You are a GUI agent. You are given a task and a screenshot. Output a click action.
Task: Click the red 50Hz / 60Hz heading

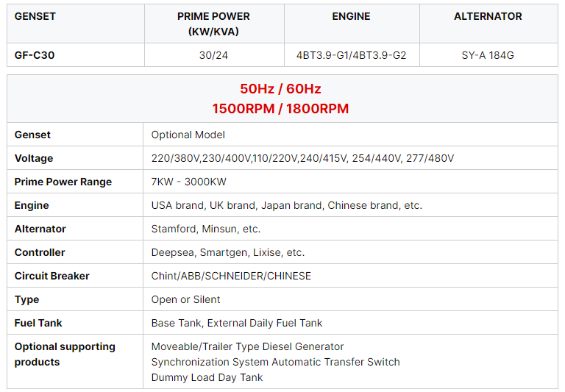(280, 89)
